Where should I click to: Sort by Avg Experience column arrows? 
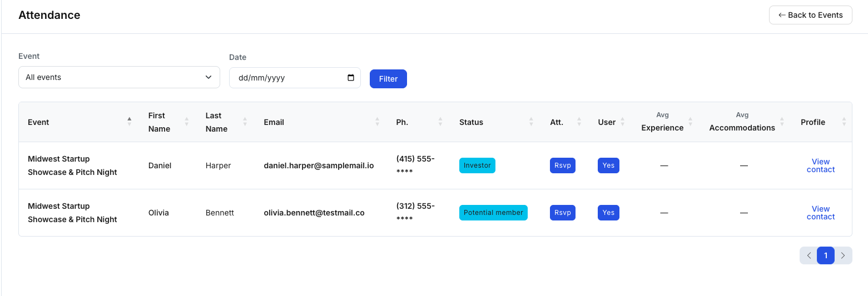[x=691, y=122]
